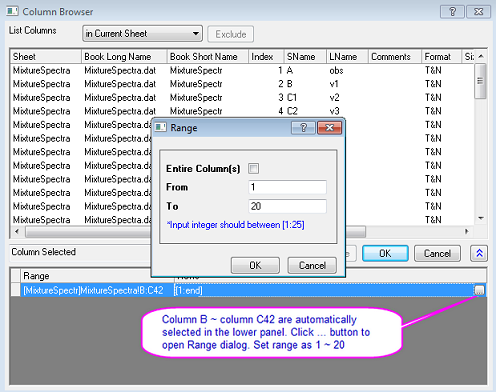Click 'MixtureSpectra.dat' in first row
496x392 pixels.
tap(120, 70)
